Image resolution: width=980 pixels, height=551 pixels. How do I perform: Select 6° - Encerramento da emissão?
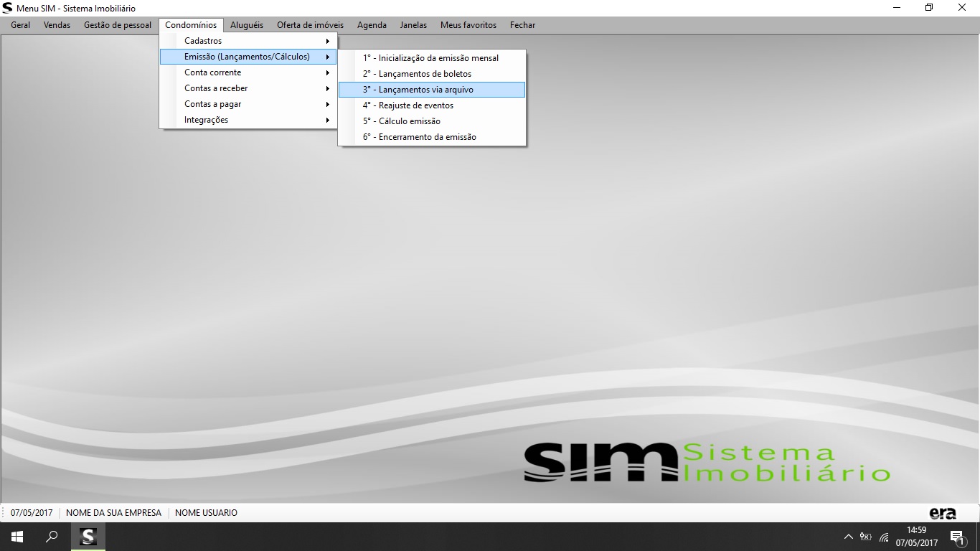click(x=432, y=137)
